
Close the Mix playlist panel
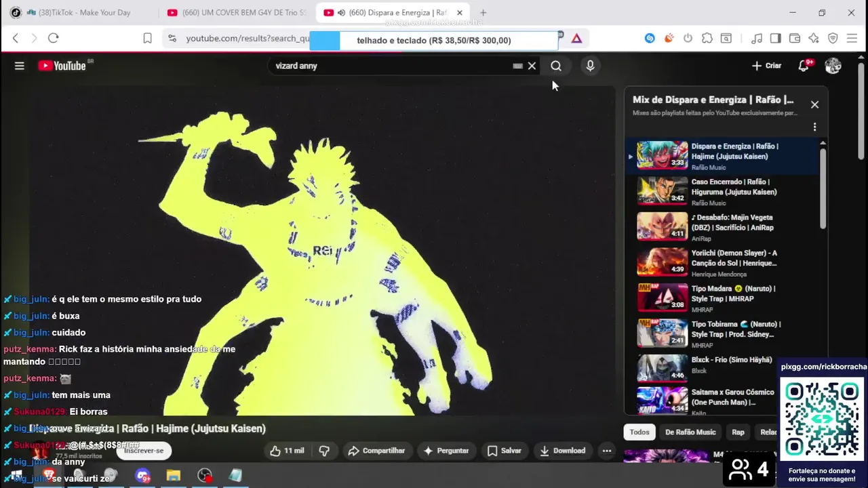pyautogui.click(x=814, y=104)
